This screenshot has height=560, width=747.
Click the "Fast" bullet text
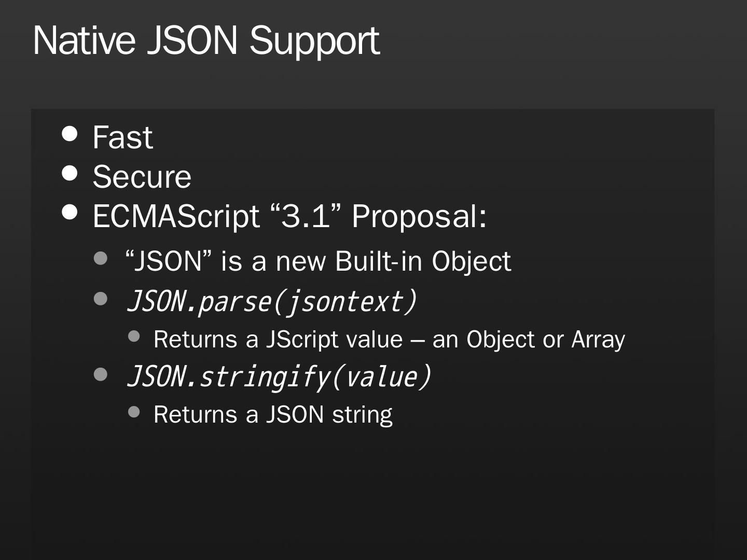(122, 137)
